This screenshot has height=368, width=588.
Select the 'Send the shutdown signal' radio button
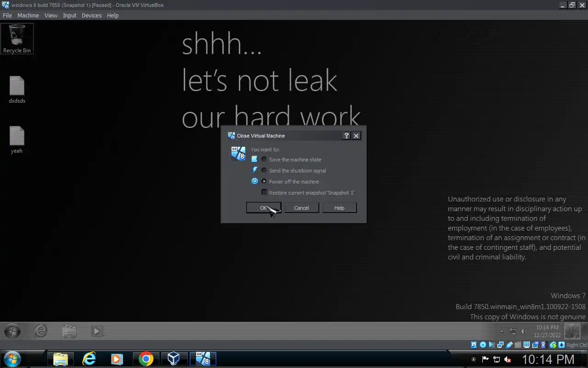(x=264, y=170)
